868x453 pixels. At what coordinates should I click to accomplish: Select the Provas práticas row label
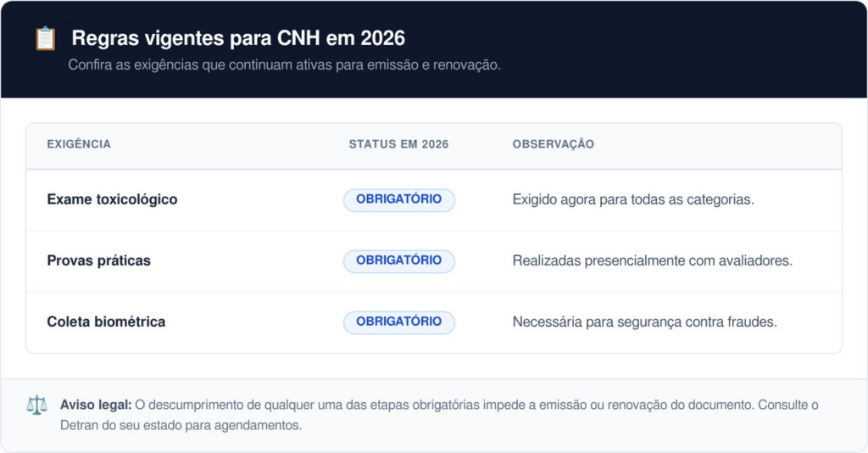click(x=98, y=260)
